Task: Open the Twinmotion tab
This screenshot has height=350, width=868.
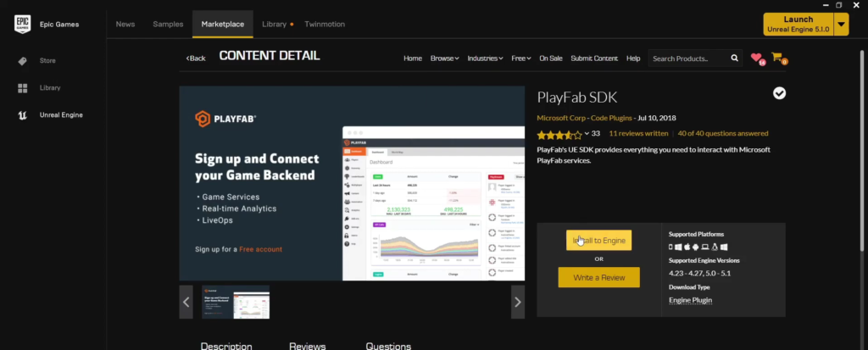Action: 325,25
